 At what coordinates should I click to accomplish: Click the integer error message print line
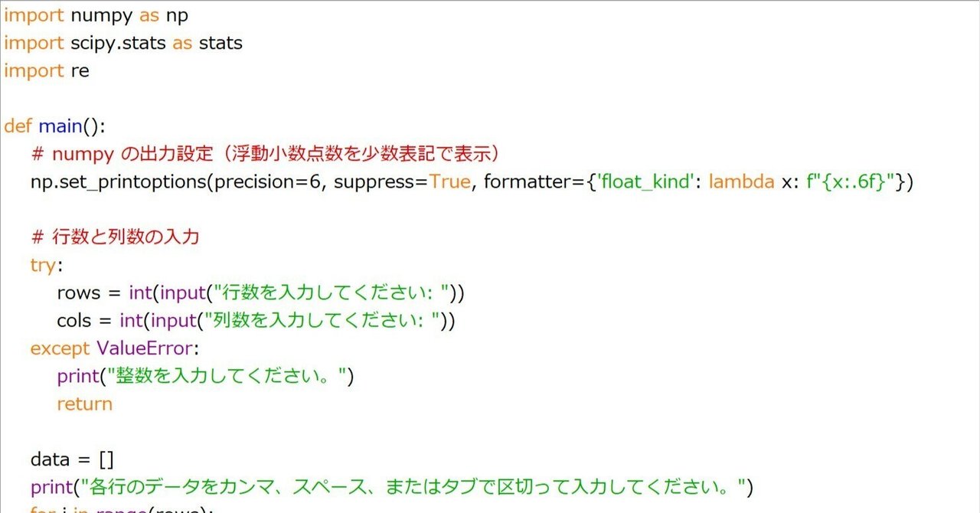[205, 376]
